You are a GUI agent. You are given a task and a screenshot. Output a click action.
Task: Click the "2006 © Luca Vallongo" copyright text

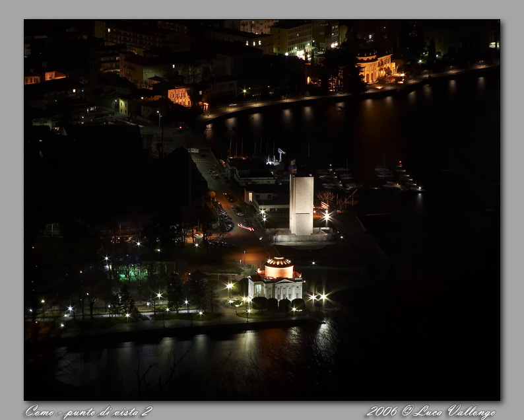(430, 411)
